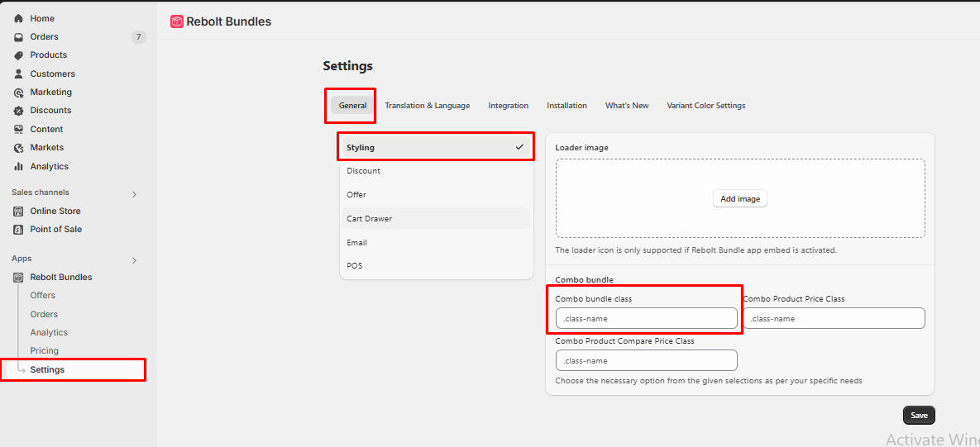Click the Home house icon in sidebar
Viewport: 980px width, 447px height.
tap(18, 19)
